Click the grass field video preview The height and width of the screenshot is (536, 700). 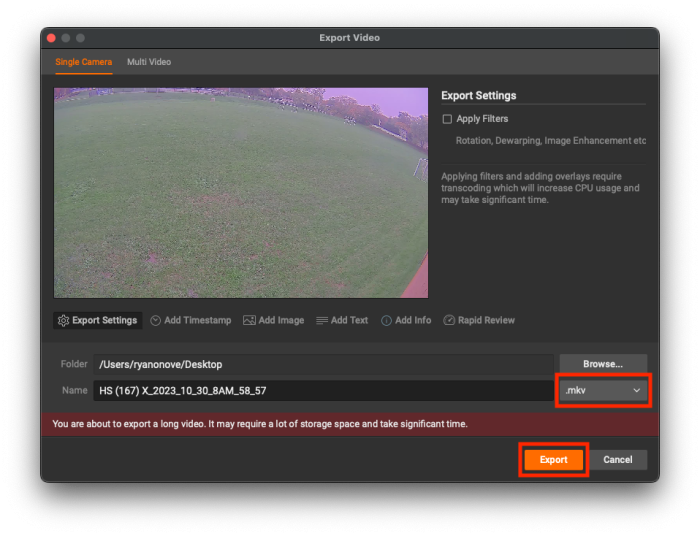[x=241, y=192]
